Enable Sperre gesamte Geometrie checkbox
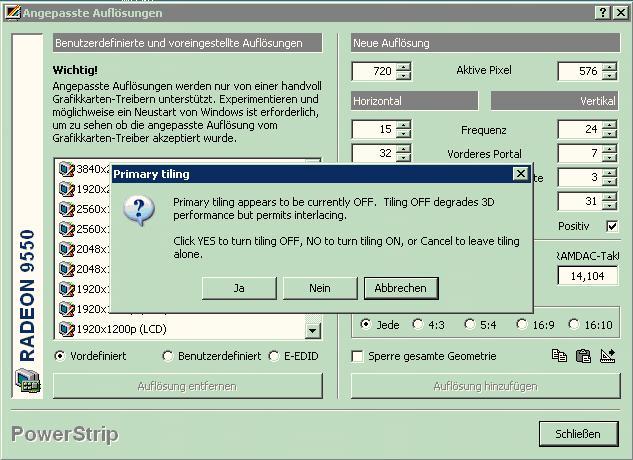The image size is (633, 460). click(x=358, y=356)
